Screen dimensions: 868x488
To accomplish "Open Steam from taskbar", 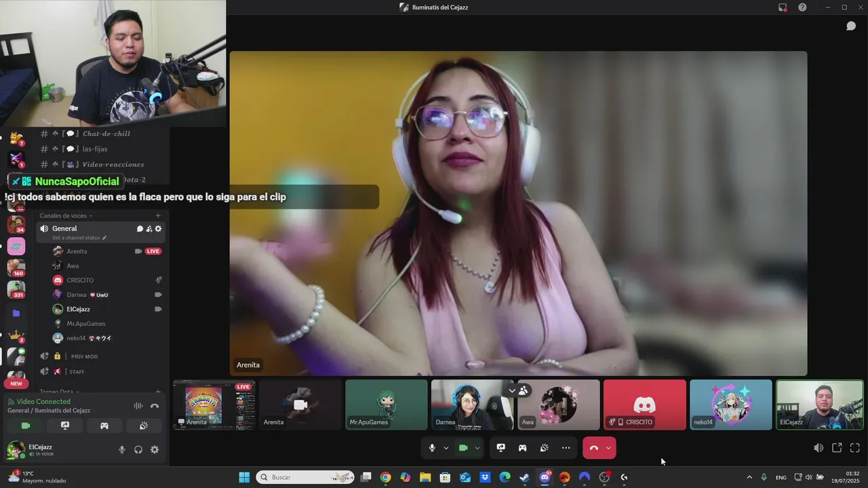I will tap(524, 477).
